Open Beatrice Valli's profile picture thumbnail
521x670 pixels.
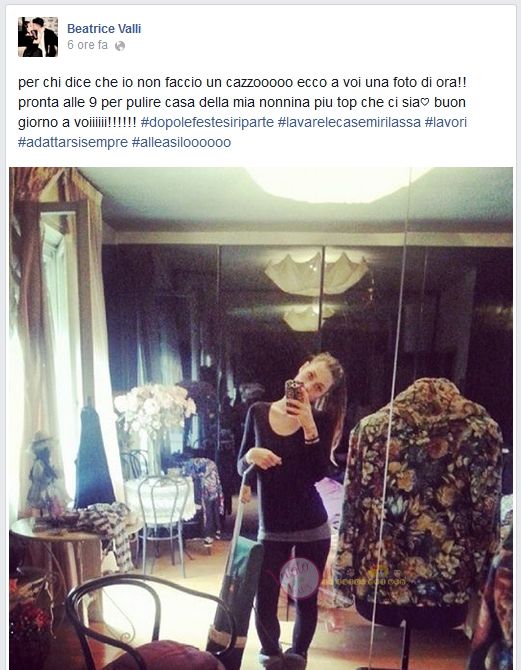pyautogui.click(x=38, y=37)
